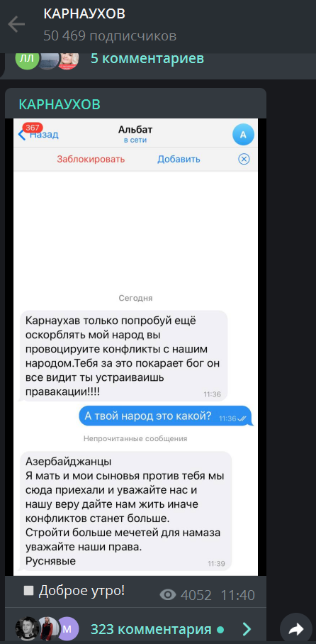Viewport: 316px width, 644px height.
Task: Click the views eye icon
Action: (x=167, y=594)
